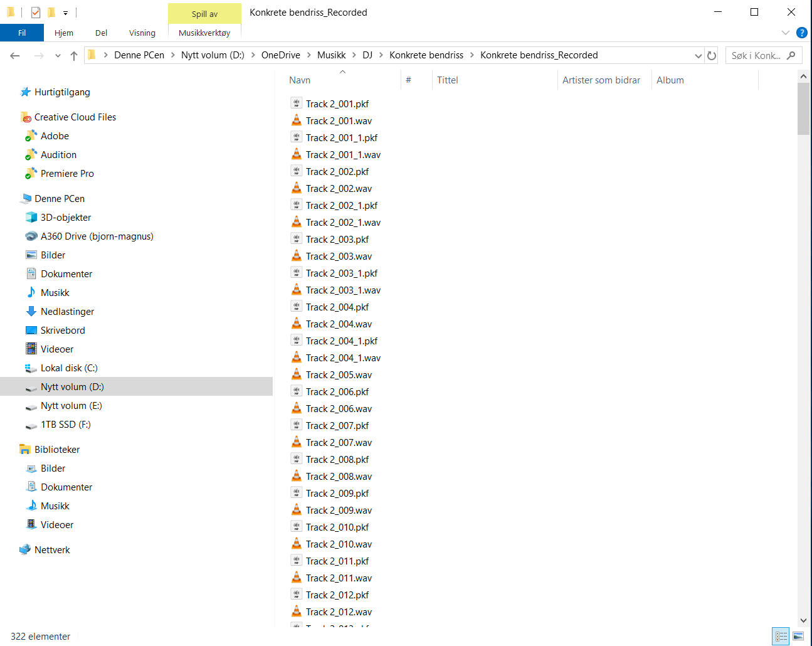Switch to the Visning ribbon tab
The width and height of the screenshot is (812, 646).
point(142,33)
